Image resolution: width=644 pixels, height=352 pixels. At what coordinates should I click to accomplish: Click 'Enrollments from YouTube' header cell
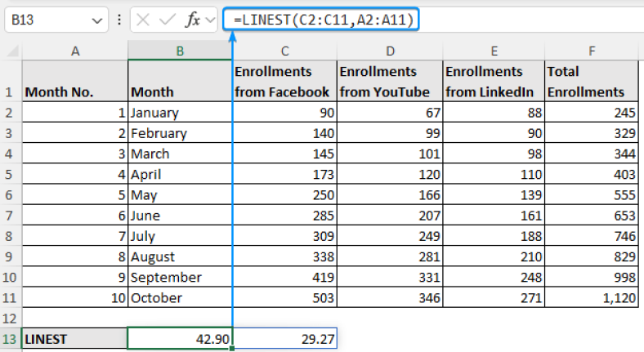click(390, 81)
